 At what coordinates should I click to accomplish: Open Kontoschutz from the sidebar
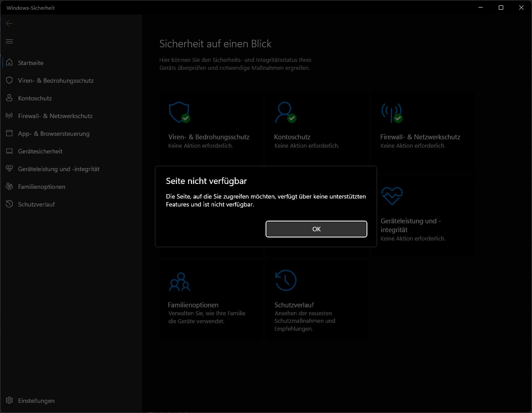[35, 98]
